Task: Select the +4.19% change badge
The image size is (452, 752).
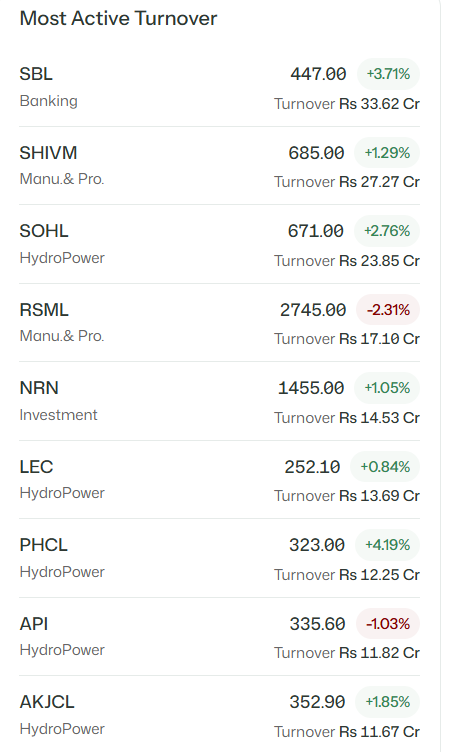Action: [387, 545]
